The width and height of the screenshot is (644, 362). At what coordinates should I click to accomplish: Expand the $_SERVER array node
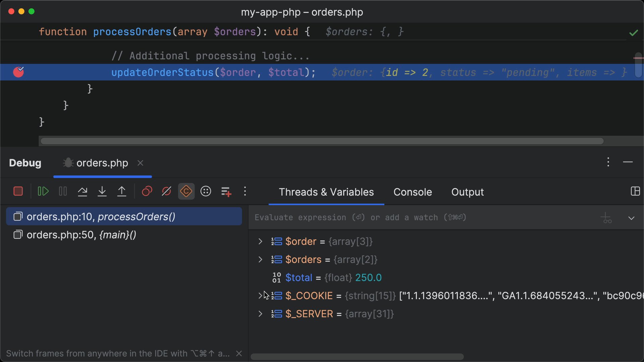tap(260, 314)
